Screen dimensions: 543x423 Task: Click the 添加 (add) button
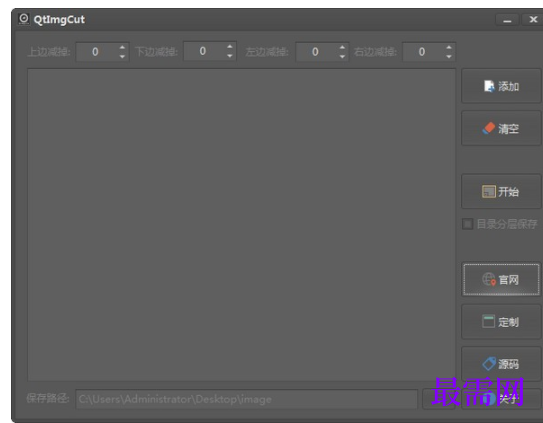point(501,86)
